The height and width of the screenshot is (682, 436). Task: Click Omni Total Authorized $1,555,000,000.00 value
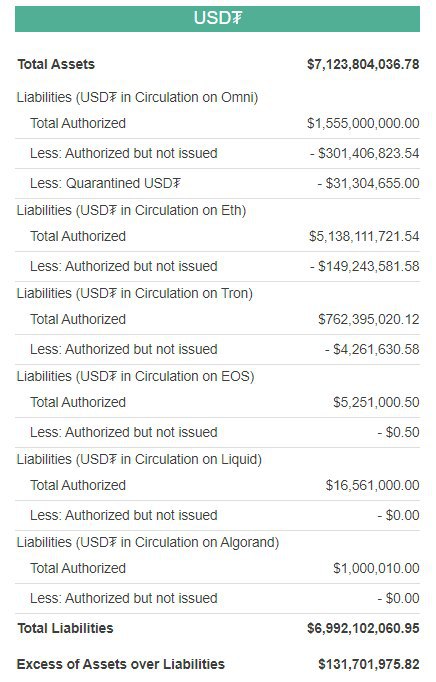pyautogui.click(x=363, y=123)
